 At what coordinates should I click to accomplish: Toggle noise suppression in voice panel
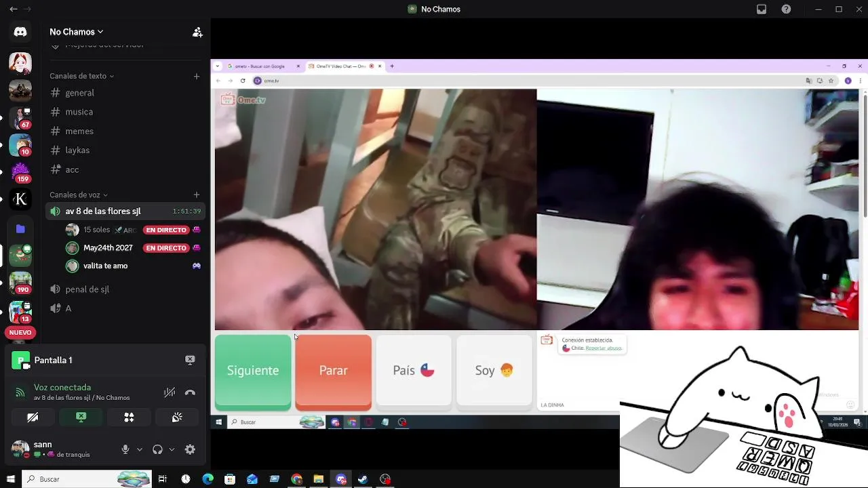coord(170,392)
